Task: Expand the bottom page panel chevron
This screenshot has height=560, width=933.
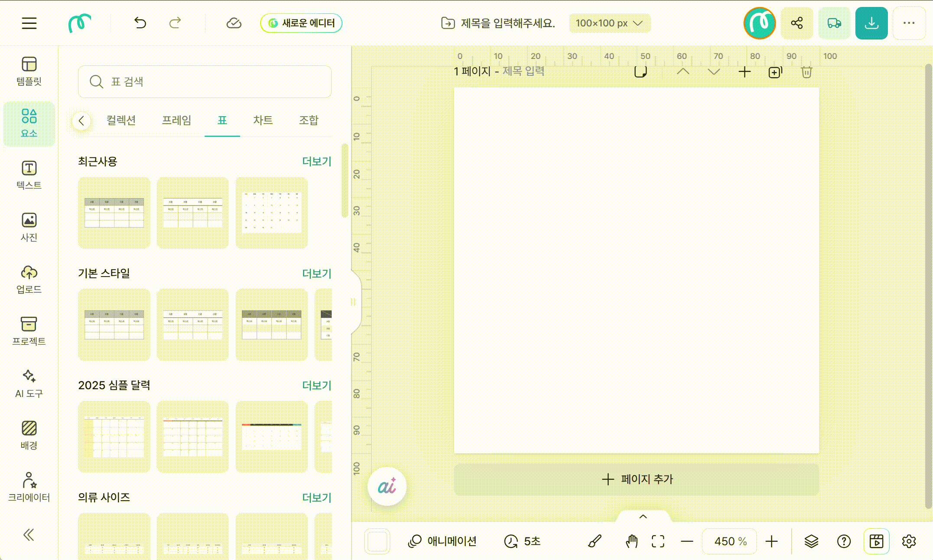Action: 643,516
